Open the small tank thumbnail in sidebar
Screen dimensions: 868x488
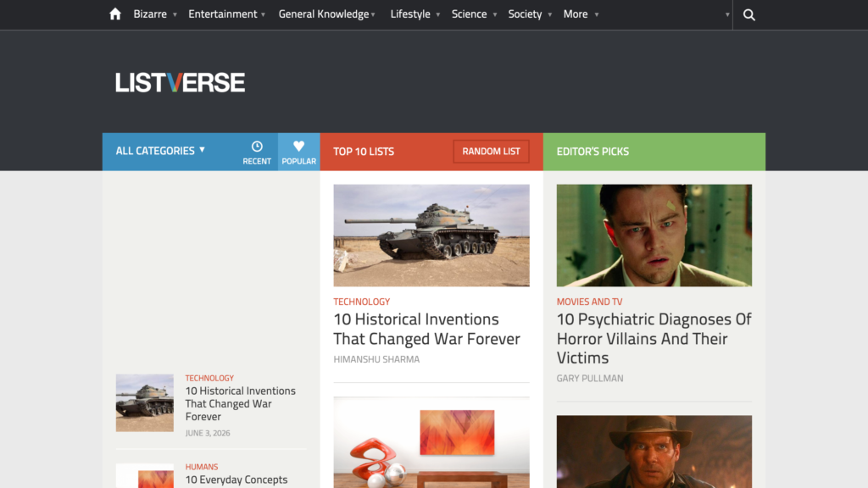coord(144,402)
